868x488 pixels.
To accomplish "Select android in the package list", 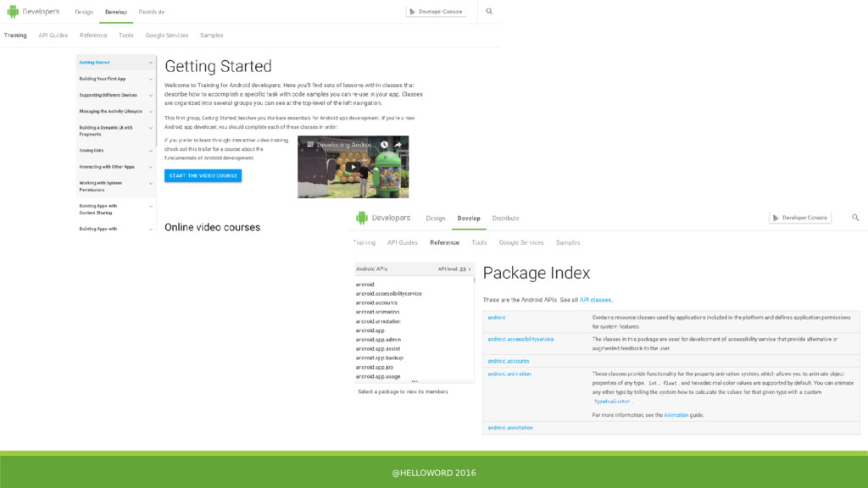I will pos(364,285).
